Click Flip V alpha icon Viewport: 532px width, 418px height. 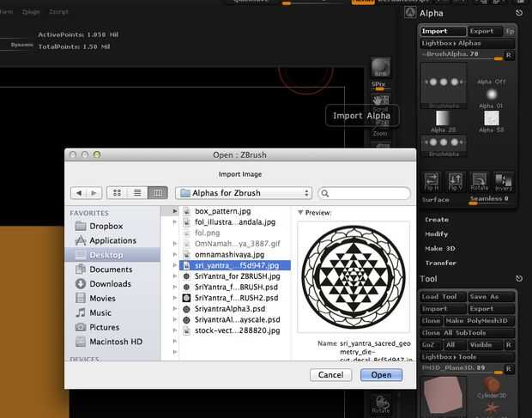(456, 181)
